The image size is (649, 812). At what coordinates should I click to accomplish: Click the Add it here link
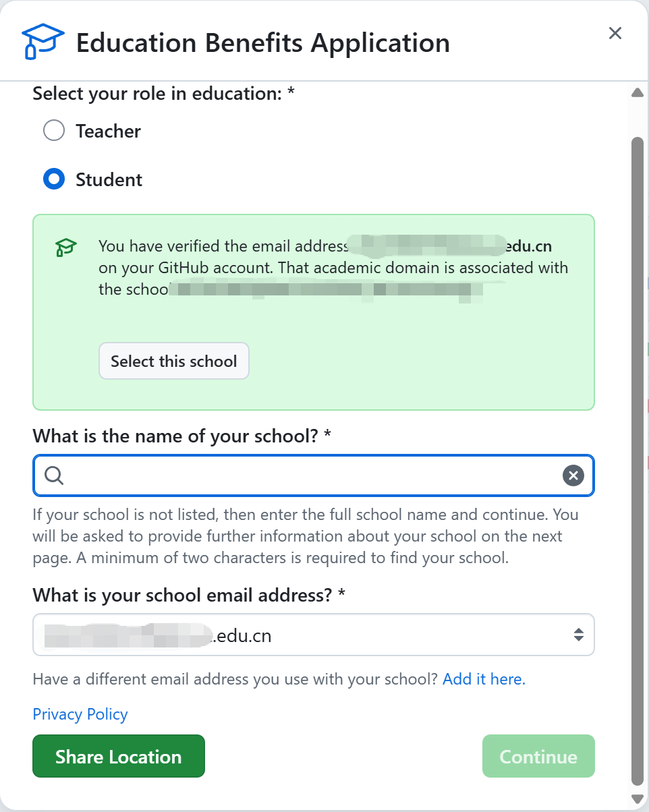pyautogui.click(x=484, y=678)
